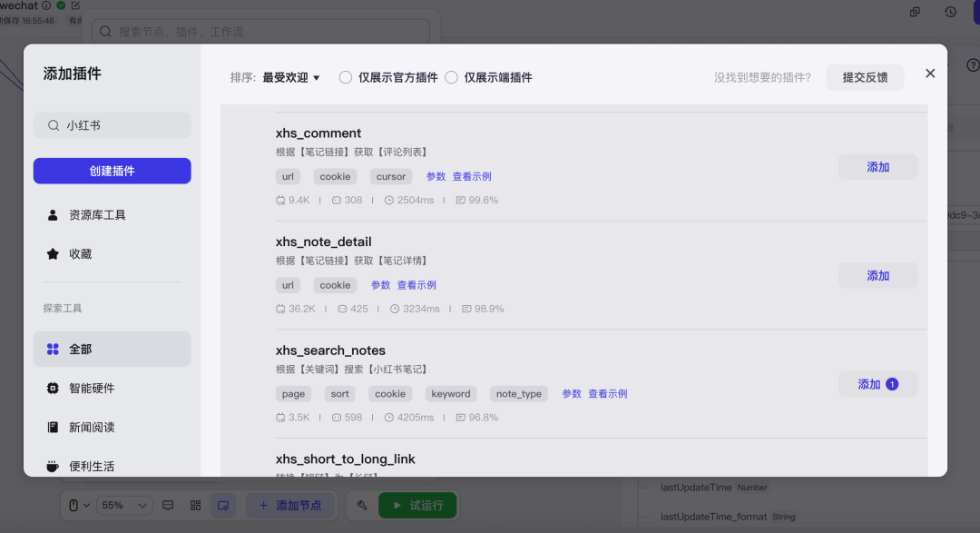Click 添加 for xhs_note_detail plugin
This screenshot has height=533, width=980.
[x=877, y=276]
